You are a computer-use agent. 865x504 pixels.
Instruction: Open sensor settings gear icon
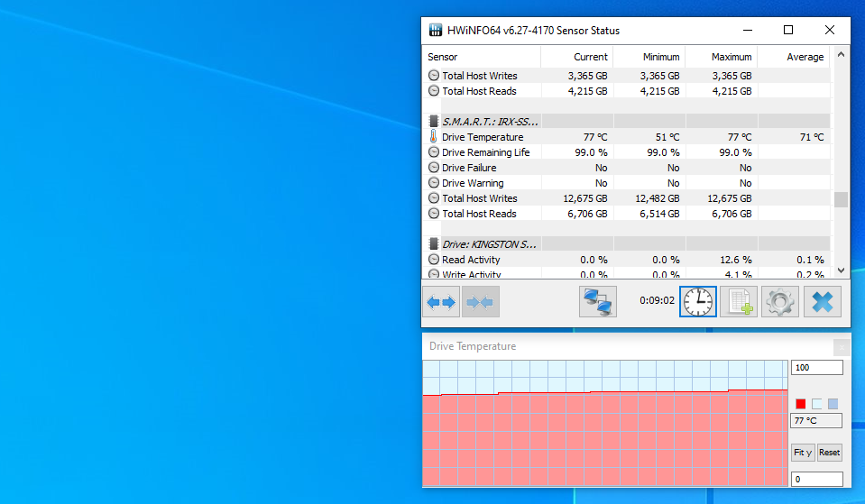(x=780, y=302)
